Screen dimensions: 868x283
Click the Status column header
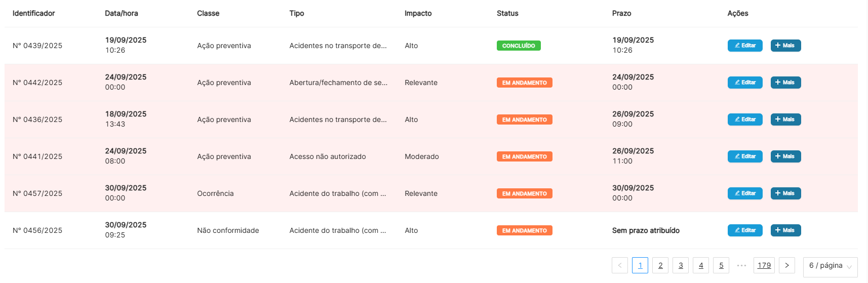tap(507, 13)
